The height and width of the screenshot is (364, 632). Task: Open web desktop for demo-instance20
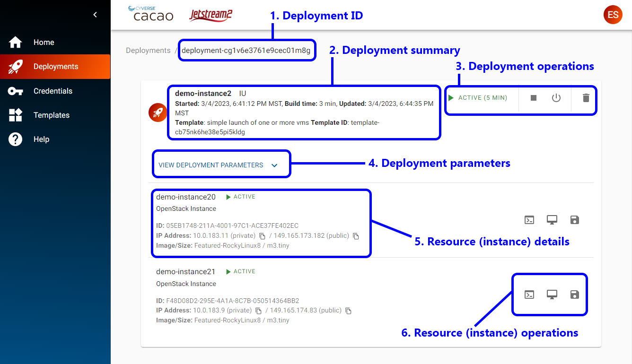pyautogui.click(x=552, y=220)
